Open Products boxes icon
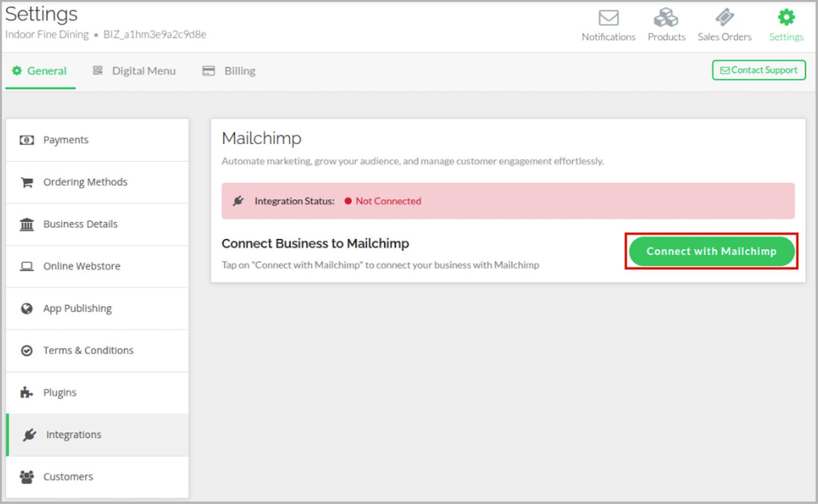This screenshot has width=818, height=504. 666,18
